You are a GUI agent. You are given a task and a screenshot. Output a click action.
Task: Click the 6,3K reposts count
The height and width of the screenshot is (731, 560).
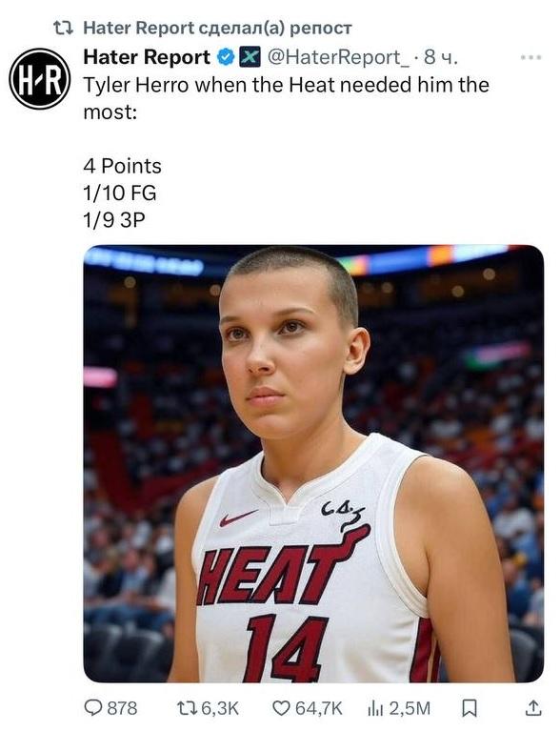(x=220, y=708)
